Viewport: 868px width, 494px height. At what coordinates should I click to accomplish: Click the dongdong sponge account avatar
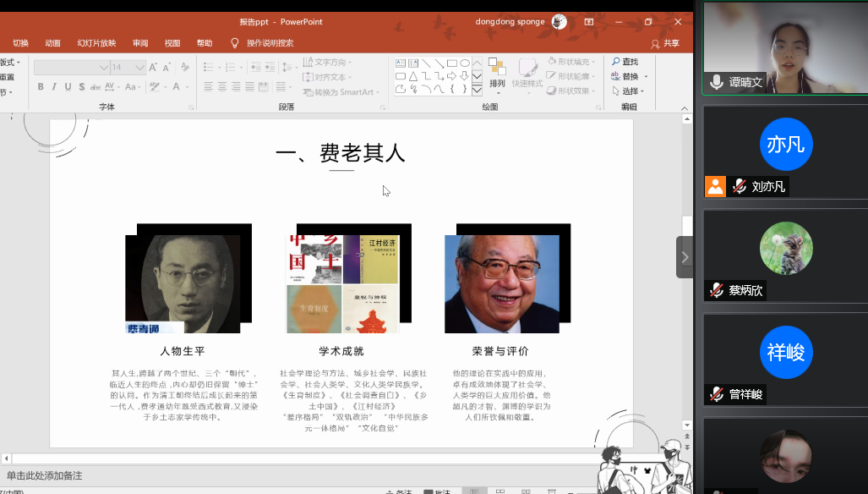point(560,22)
